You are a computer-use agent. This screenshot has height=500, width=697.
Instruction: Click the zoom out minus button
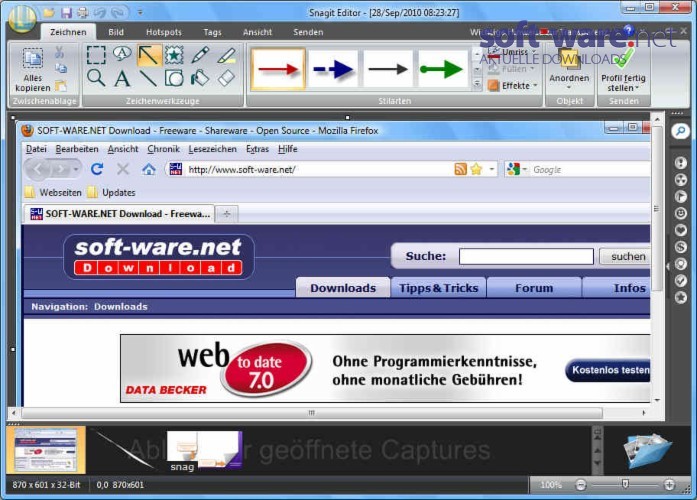[581, 485]
